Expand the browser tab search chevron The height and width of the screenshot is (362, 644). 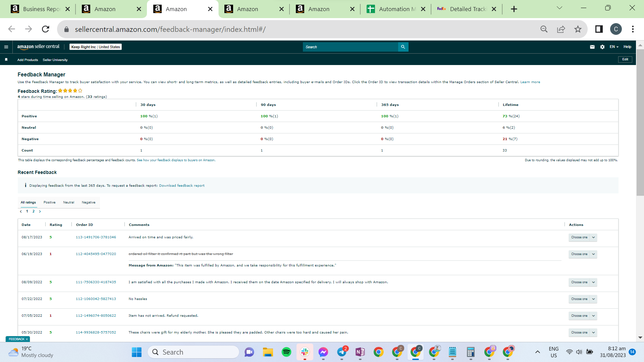559,8
